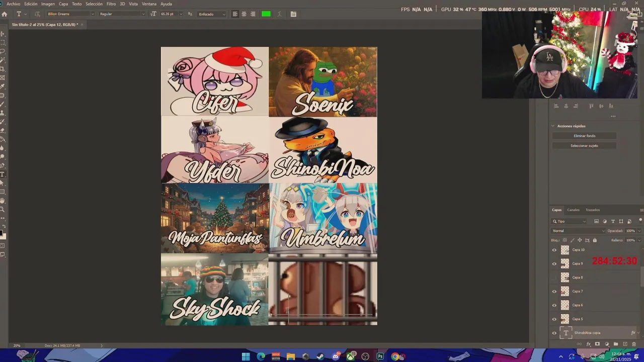Open the Filtro menu
Screen dimensions: 644x362
[111, 4]
